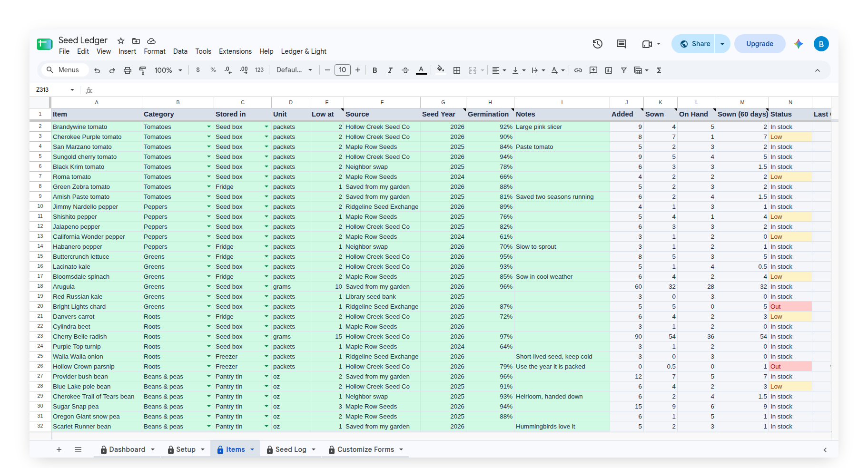Apply strikethrough formatting
Viewport: 868px width, 468px height.
click(x=405, y=70)
